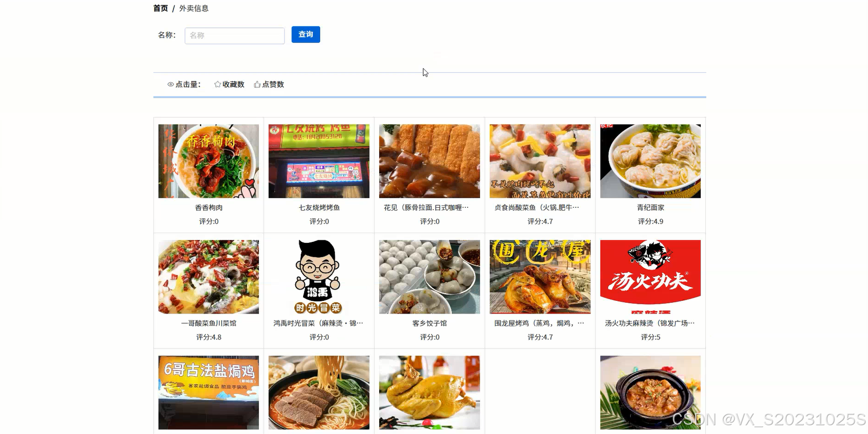Click the 香香枸肉 title text
Screen dimensions: 868x434
[209, 208]
